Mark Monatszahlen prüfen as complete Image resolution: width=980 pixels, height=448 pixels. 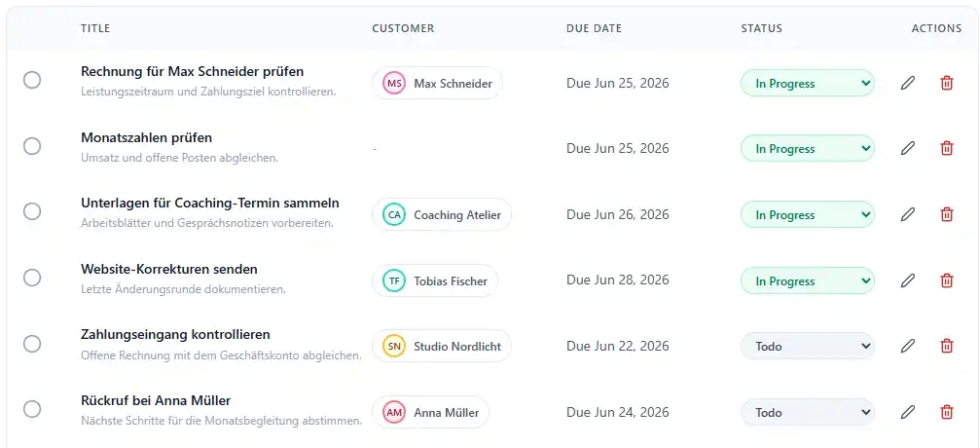(x=32, y=146)
